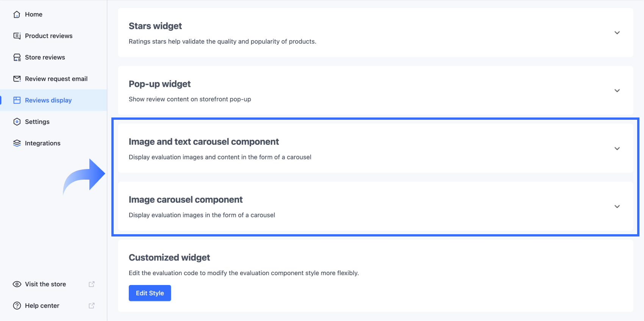
Task: Click the Settings hexagon icon
Action: pyautogui.click(x=17, y=122)
